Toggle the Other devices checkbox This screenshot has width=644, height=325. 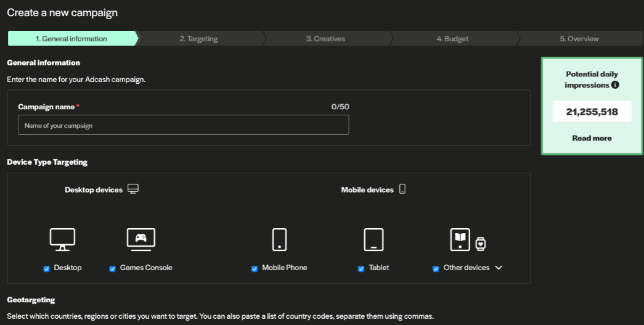[436, 269]
